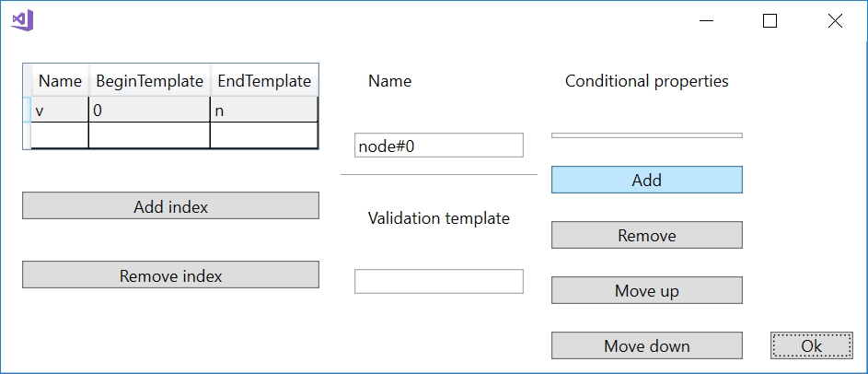868x374 pixels.
Task: Click the Move up button
Action: point(646,290)
